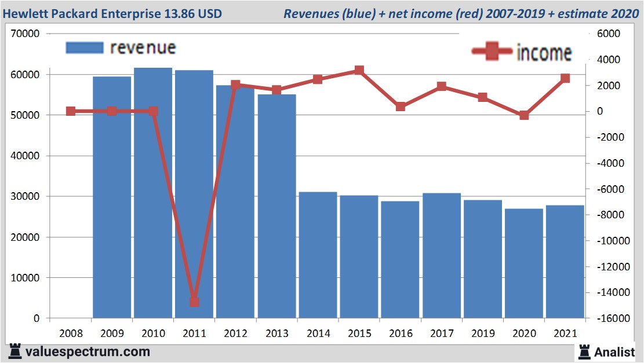Click the Analist brand label

(615, 351)
